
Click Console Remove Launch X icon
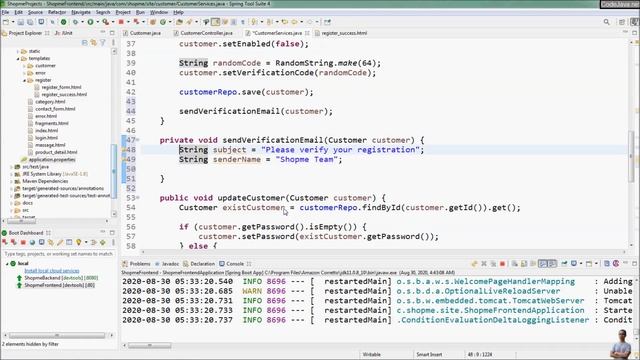coord(484,264)
